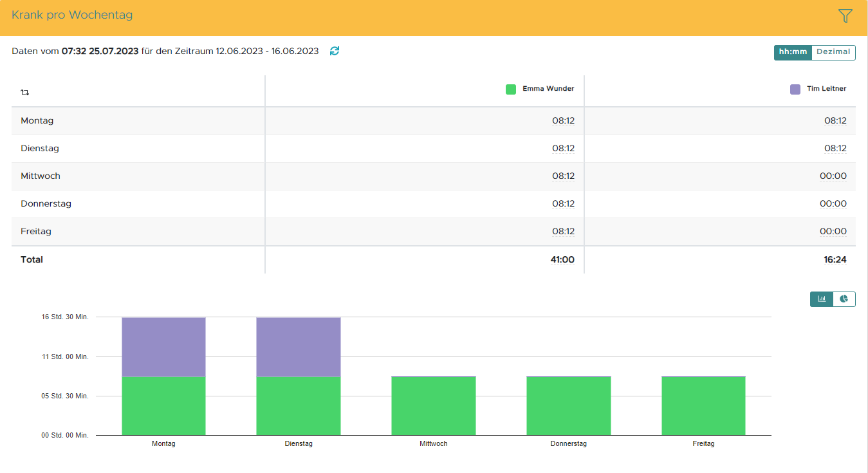The image size is (868, 473).
Task: Click Emma Wunder's Montag value 08:12
Action: coord(563,120)
